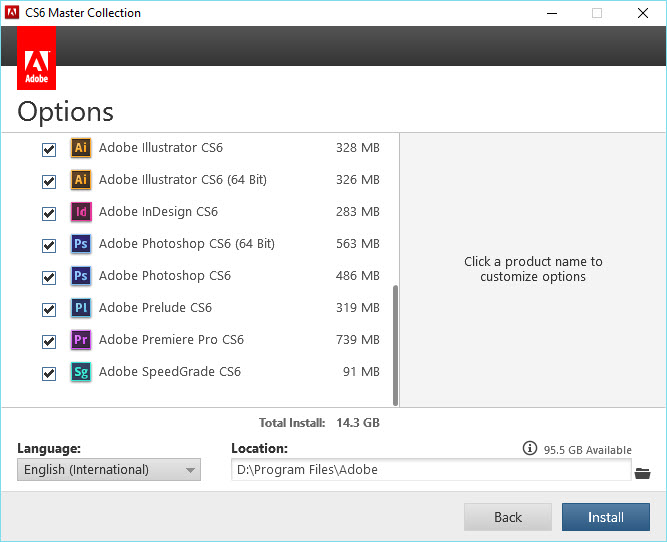Select product name Adobe InDesign CS6
The image size is (667, 542).
point(158,212)
